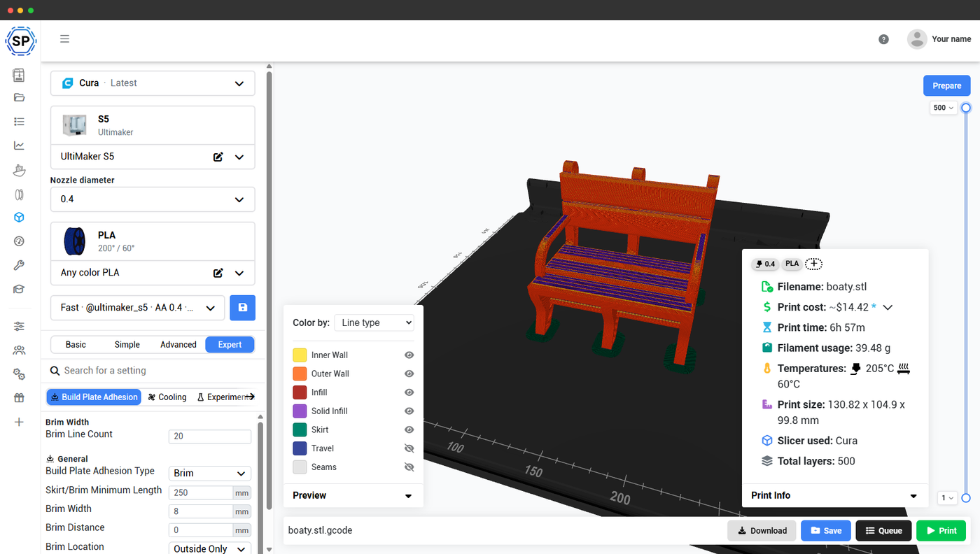
Task: Open the filament spool sidebar icon
Action: click(19, 194)
